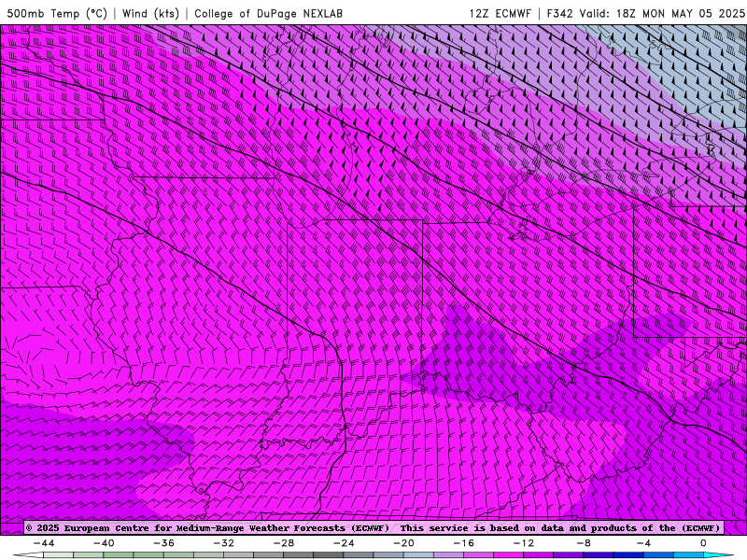Click the 'Wind (kts)' header label
The width and height of the screenshot is (747, 560).
click(x=150, y=13)
